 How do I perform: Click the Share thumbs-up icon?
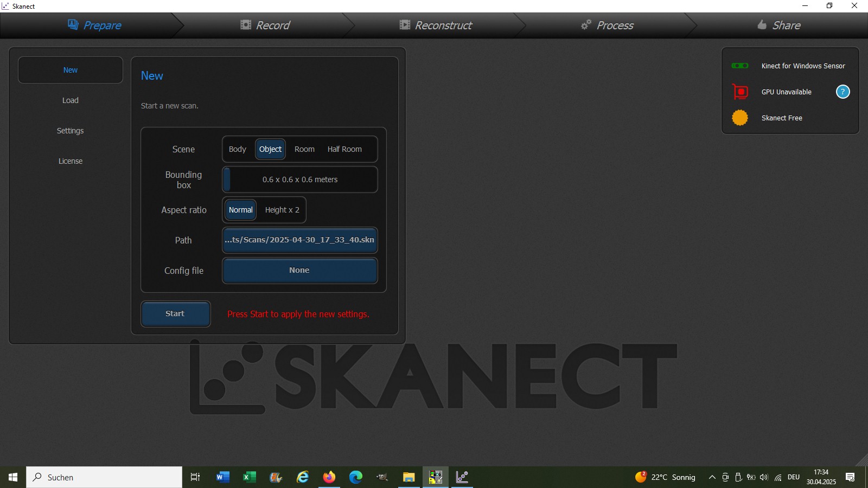tap(762, 25)
